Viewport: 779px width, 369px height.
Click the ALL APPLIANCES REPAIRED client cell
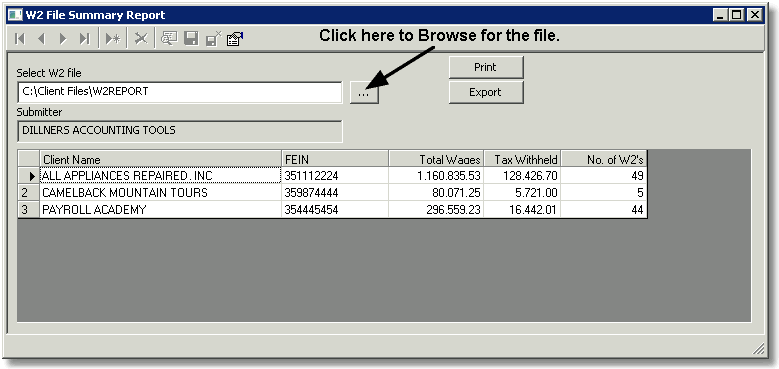pyautogui.click(x=160, y=175)
